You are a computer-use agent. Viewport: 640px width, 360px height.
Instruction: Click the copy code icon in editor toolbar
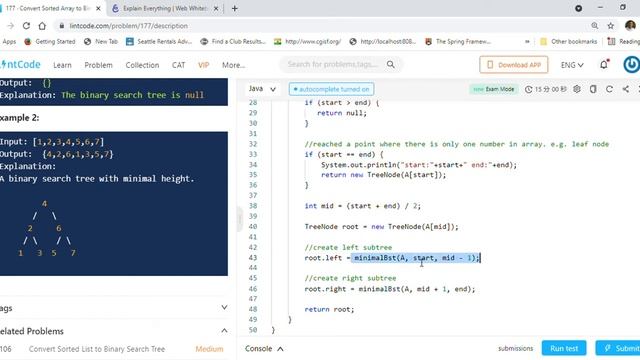tap(593, 89)
